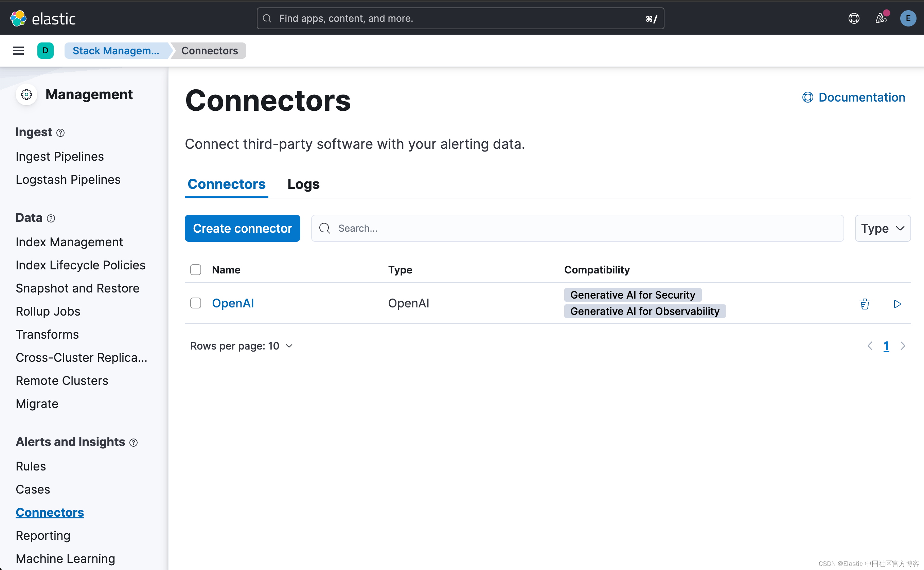Click the magnifier icon in the connector search

[x=324, y=228]
